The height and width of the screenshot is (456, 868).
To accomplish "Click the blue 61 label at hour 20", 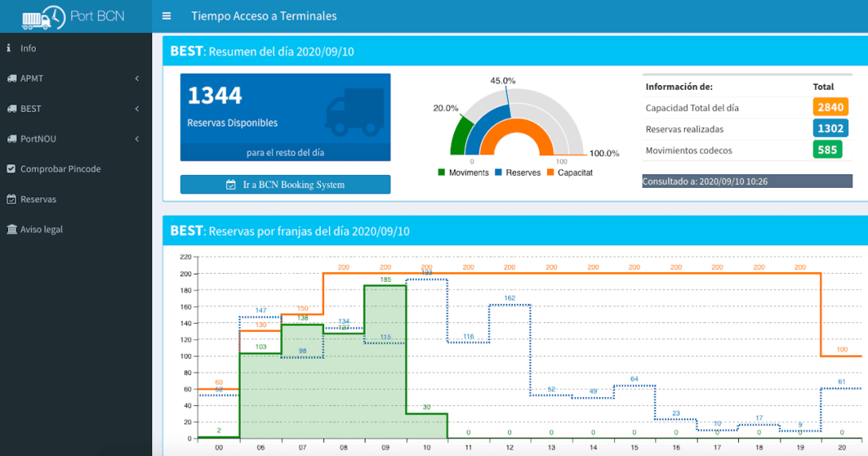I will [842, 382].
